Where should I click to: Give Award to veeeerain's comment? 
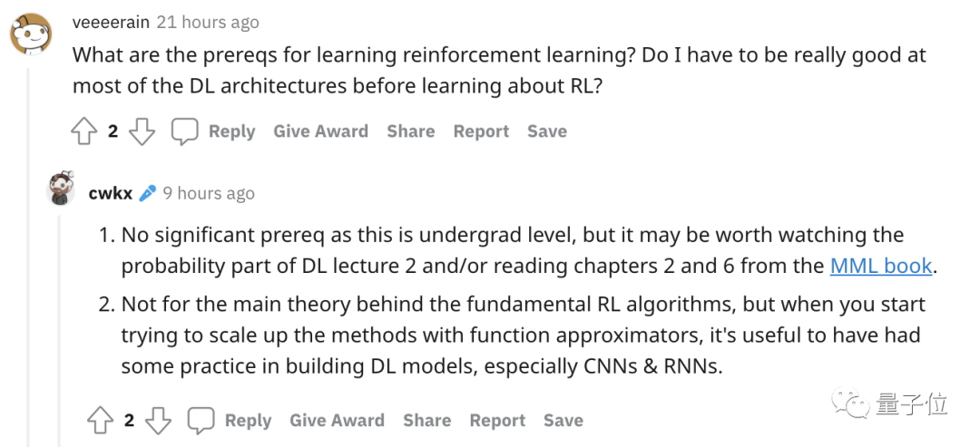[x=320, y=131]
